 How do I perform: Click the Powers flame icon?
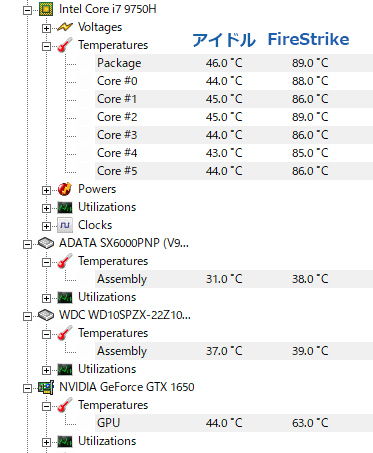(x=65, y=189)
